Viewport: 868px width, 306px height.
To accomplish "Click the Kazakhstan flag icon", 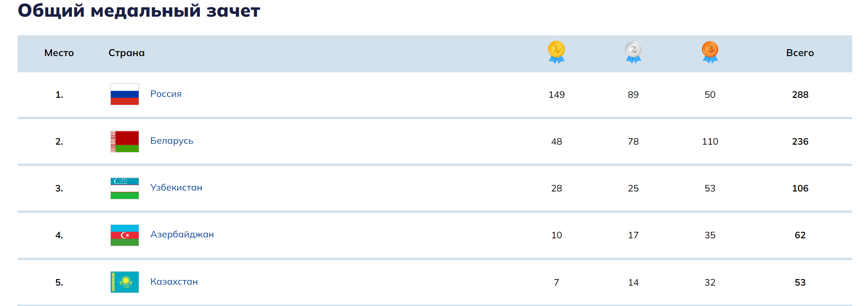I will point(125,282).
